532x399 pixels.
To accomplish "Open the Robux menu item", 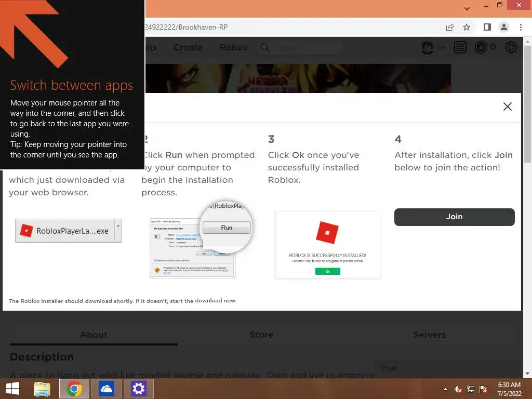I will click(233, 47).
